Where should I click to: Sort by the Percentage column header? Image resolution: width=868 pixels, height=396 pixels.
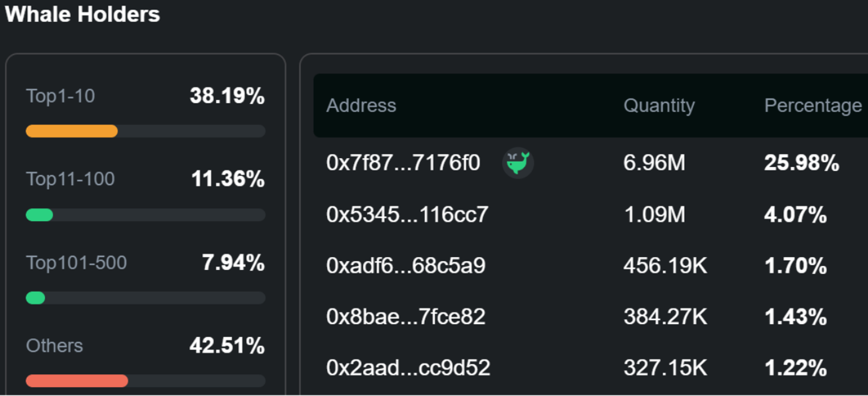tap(813, 105)
